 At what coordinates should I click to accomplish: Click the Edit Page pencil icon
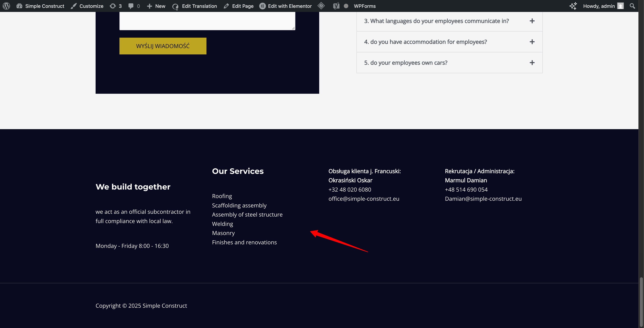tap(226, 6)
